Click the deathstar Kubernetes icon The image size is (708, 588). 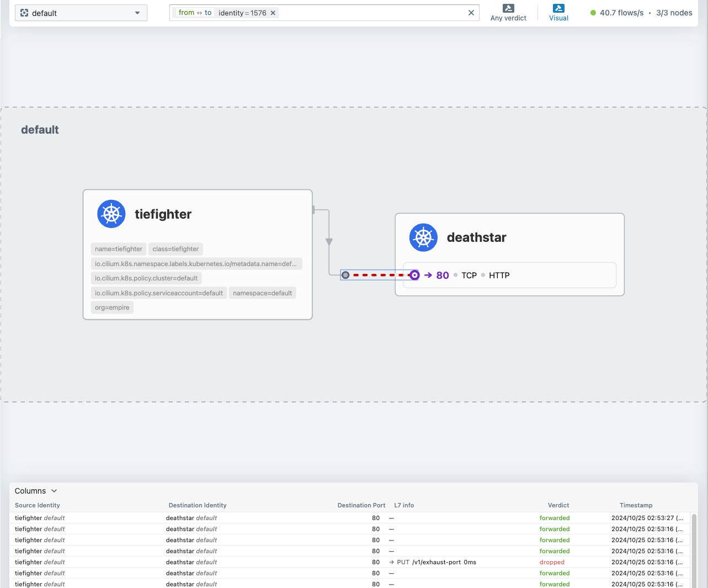click(423, 237)
